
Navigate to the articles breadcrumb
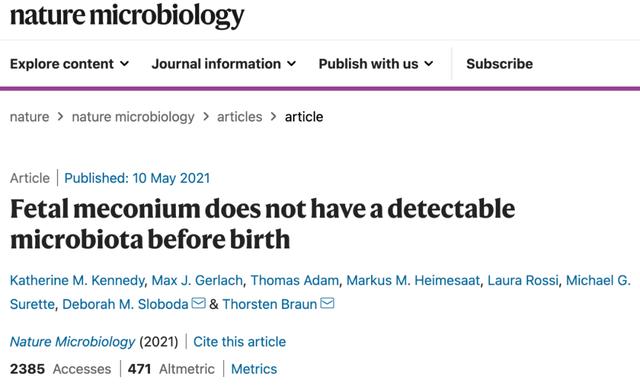tap(240, 117)
